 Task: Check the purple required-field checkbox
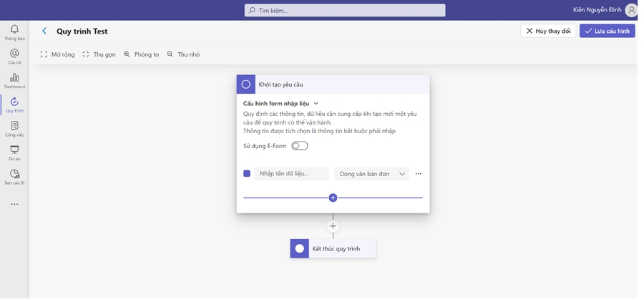point(247,173)
